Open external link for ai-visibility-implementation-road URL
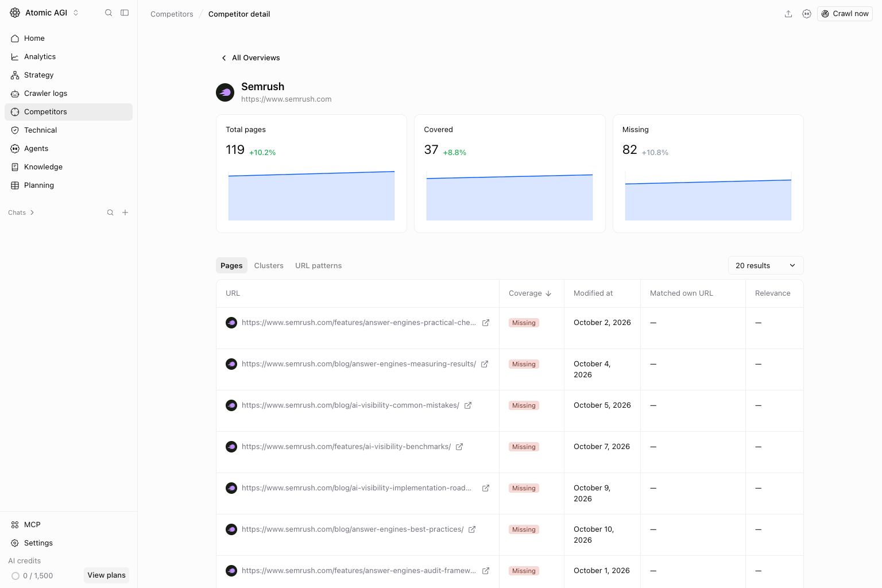Screen dimensions: 882x588 click(486, 488)
